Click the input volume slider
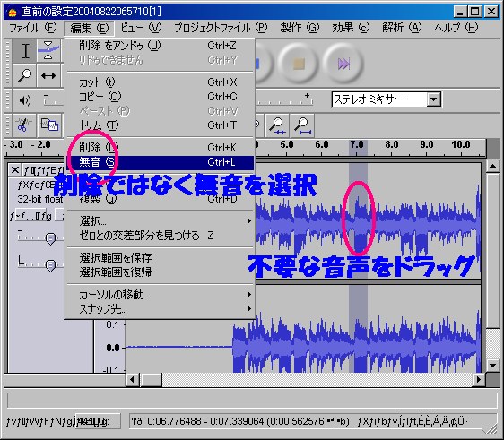This screenshot has height=440, width=504. click(x=284, y=100)
